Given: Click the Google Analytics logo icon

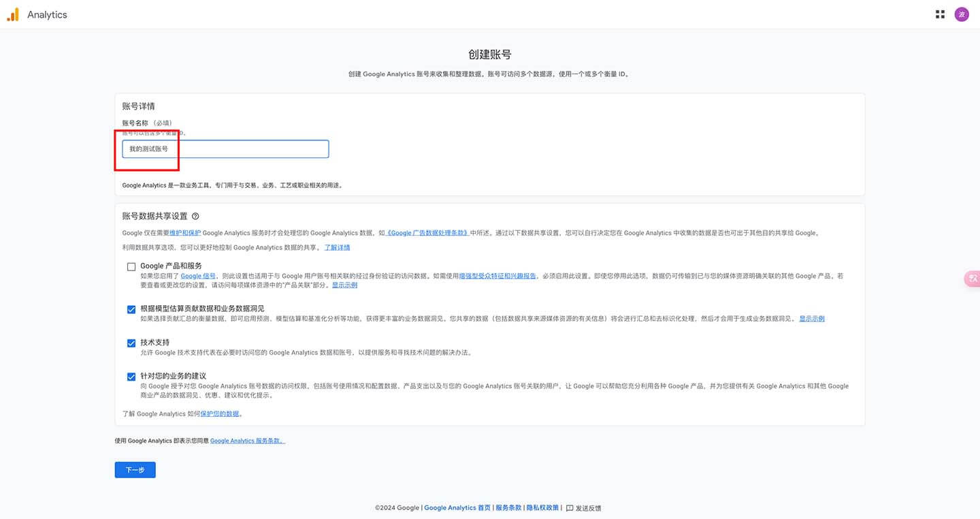Looking at the screenshot, I should pyautogui.click(x=13, y=14).
